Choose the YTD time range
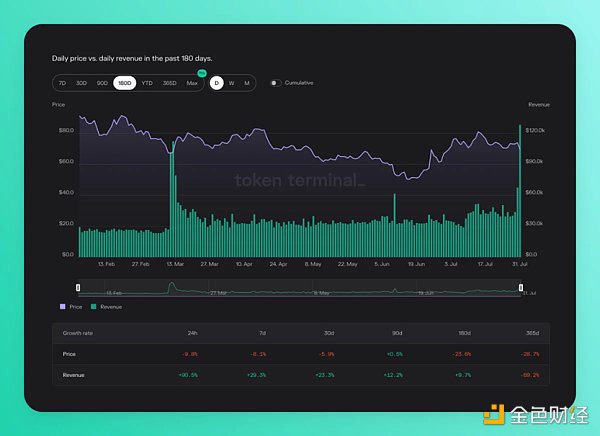 click(147, 83)
